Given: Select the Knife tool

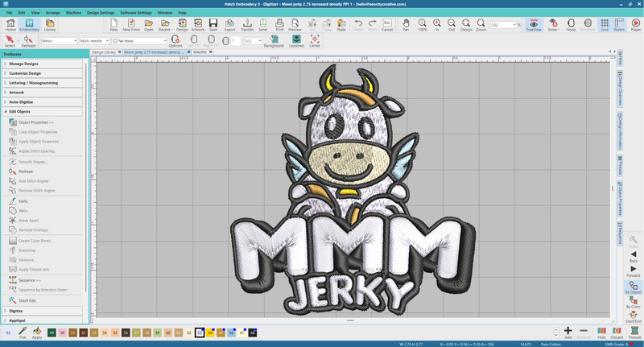Looking at the screenshot, I should tap(23, 201).
